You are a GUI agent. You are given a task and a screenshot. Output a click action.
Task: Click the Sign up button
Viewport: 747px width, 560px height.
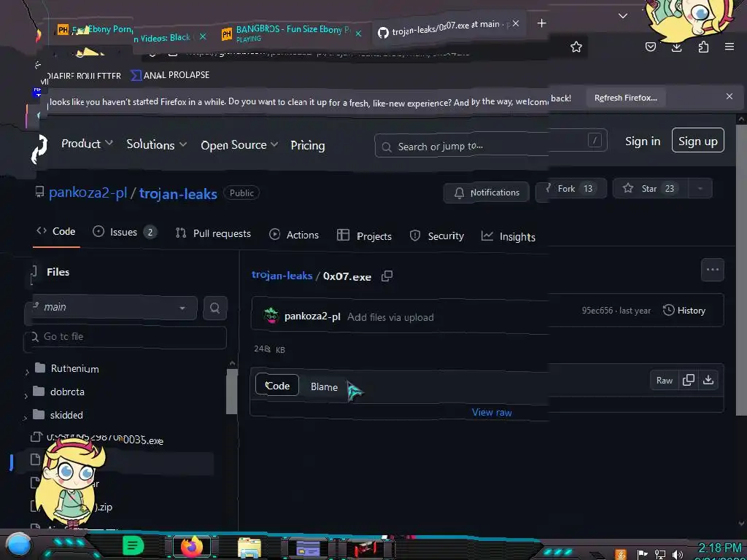click(x=698, y=141)
